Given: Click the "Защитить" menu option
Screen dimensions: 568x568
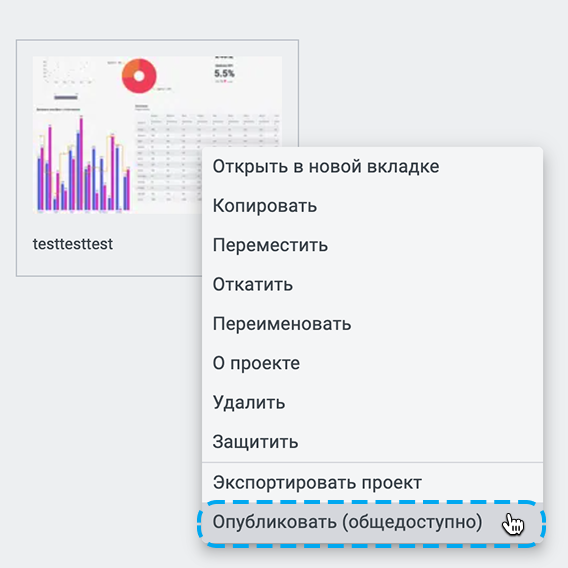Looking at the screenshot, I should (x=372, y=442).
